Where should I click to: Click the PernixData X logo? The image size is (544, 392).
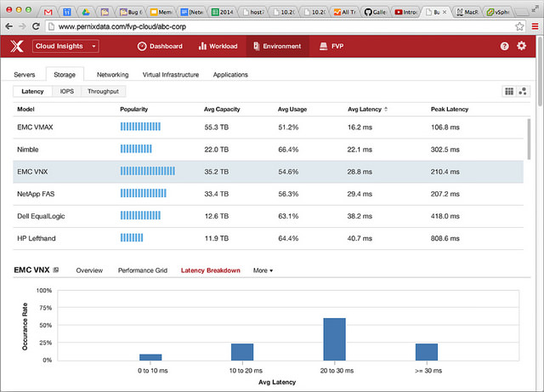tap(17, 46)
